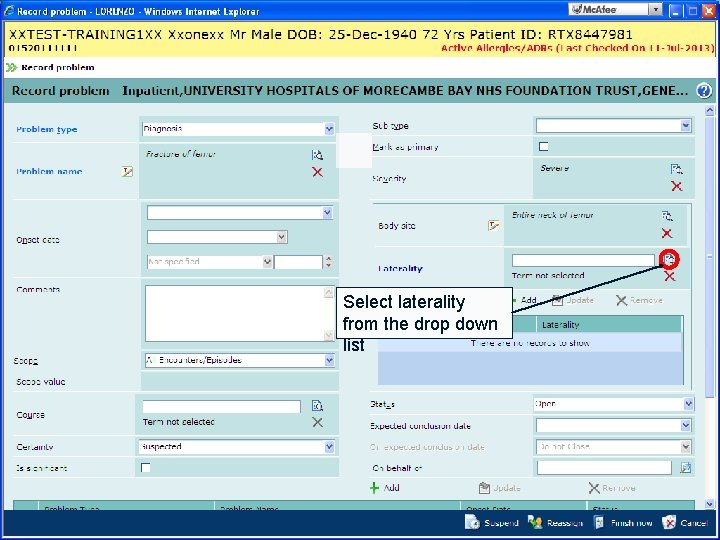This screenshot has height=540, width=720.
Task: Open the Body site notes icon
Action: [x=494, y=225]
